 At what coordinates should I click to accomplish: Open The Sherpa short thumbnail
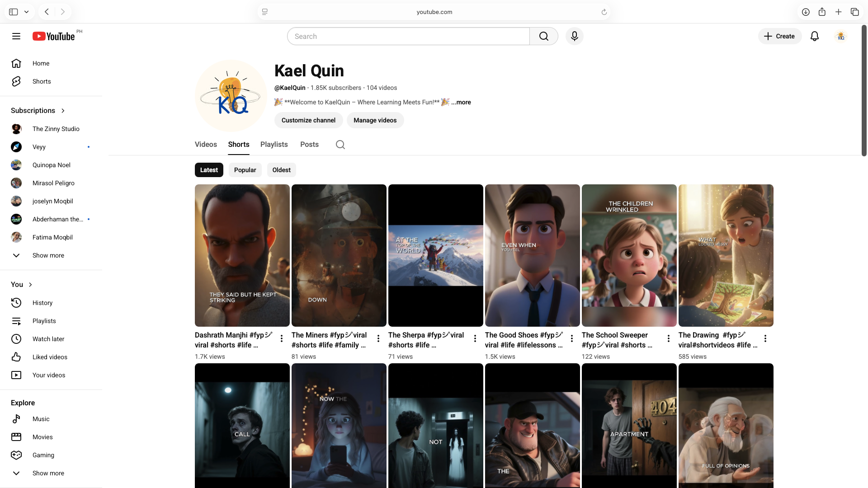435,255
